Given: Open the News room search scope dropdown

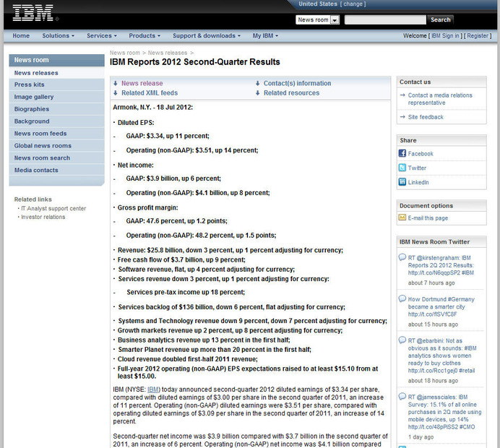Looking at the screenshot, I should (x=318, y=20).
